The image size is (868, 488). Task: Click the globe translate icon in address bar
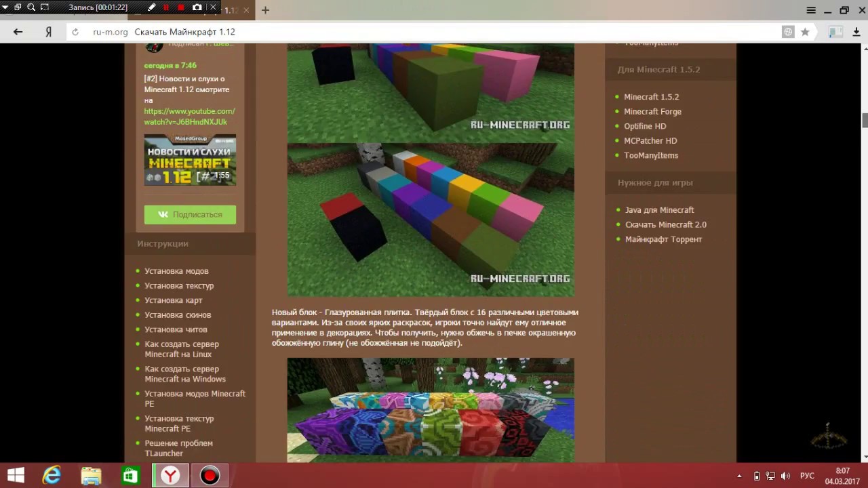tap(788, 32)
